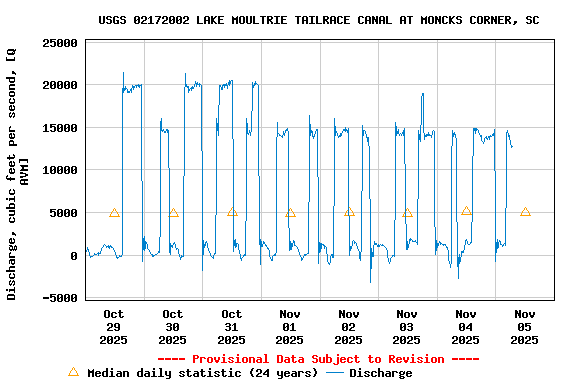The height and width of the screenshot is (384, 576).
Task: Click the blue Discharge line sample in legend
Action: click(335, 373)
